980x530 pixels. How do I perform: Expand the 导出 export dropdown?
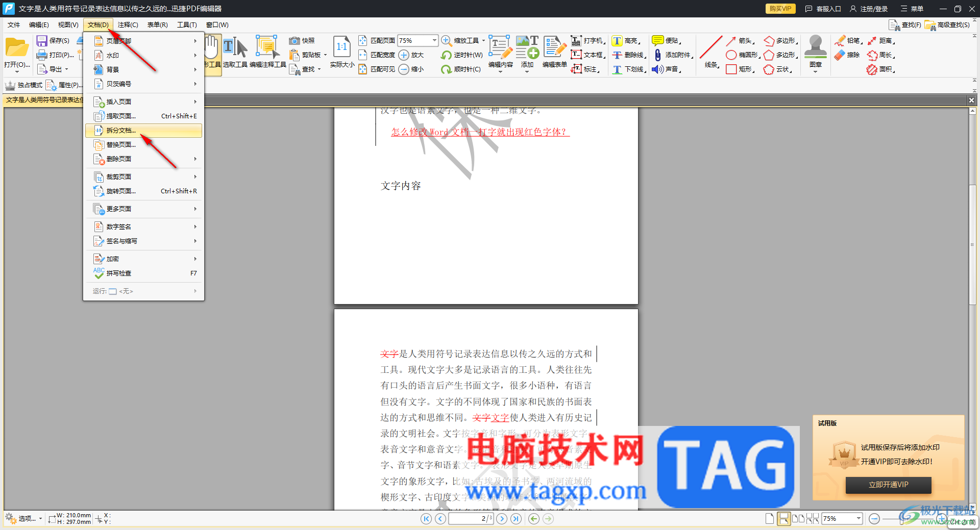pyautogui.click(x=66, y=69)
